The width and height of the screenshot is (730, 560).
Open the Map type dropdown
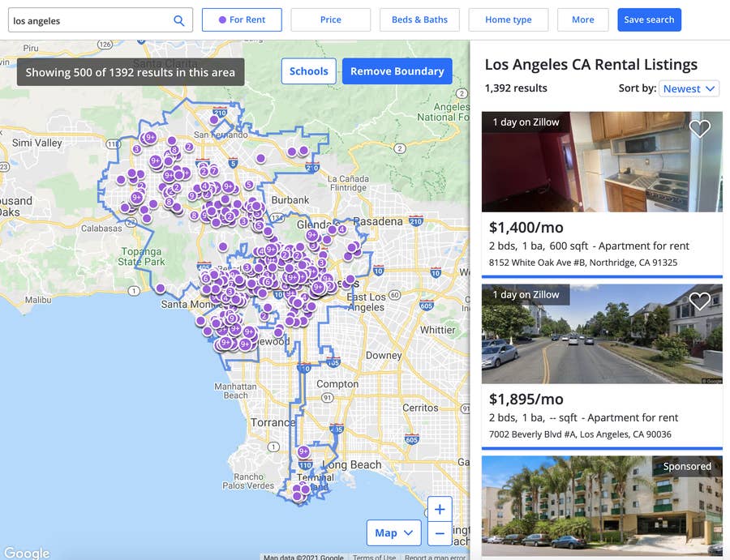394,532
